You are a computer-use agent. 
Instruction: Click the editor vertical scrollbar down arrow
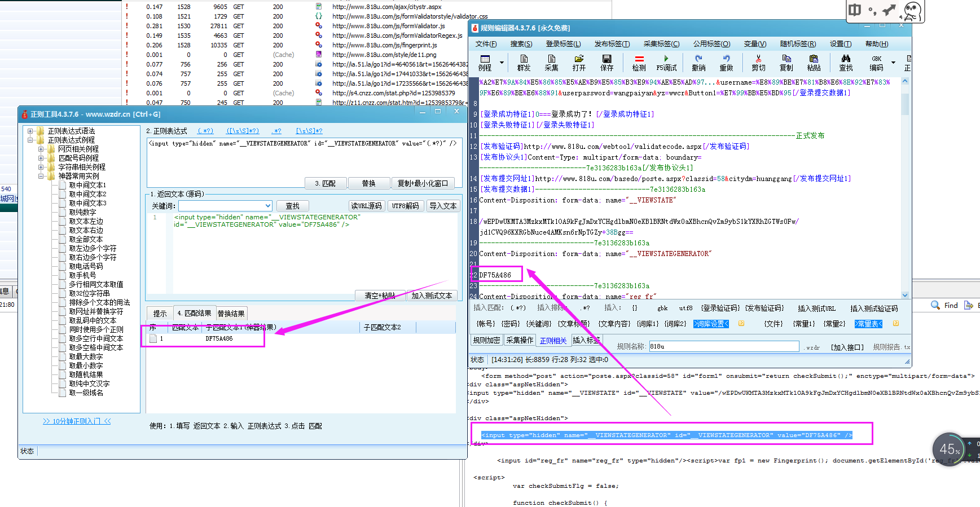tap(905, 295)
